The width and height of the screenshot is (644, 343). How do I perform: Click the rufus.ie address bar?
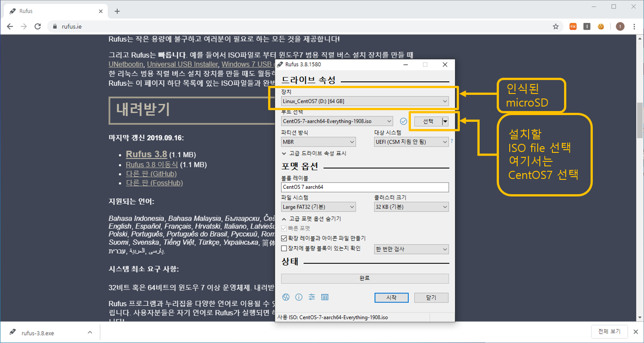pyautogui.click(x=305, y=27)
